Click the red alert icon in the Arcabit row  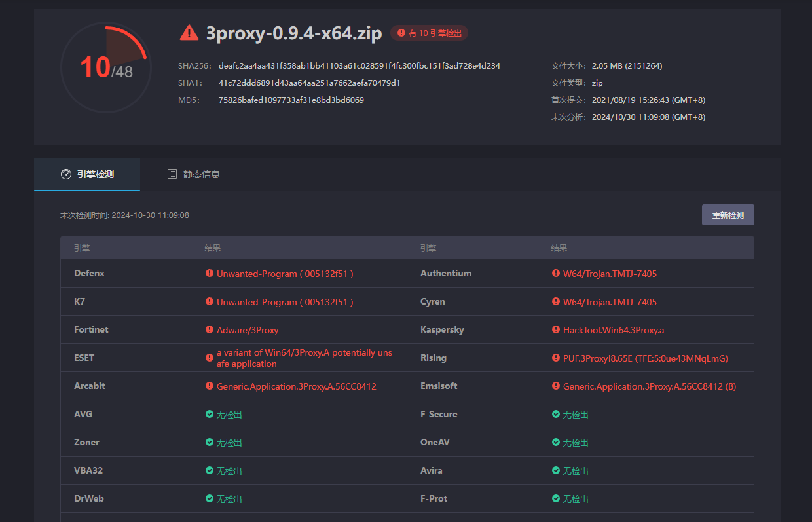210,386
